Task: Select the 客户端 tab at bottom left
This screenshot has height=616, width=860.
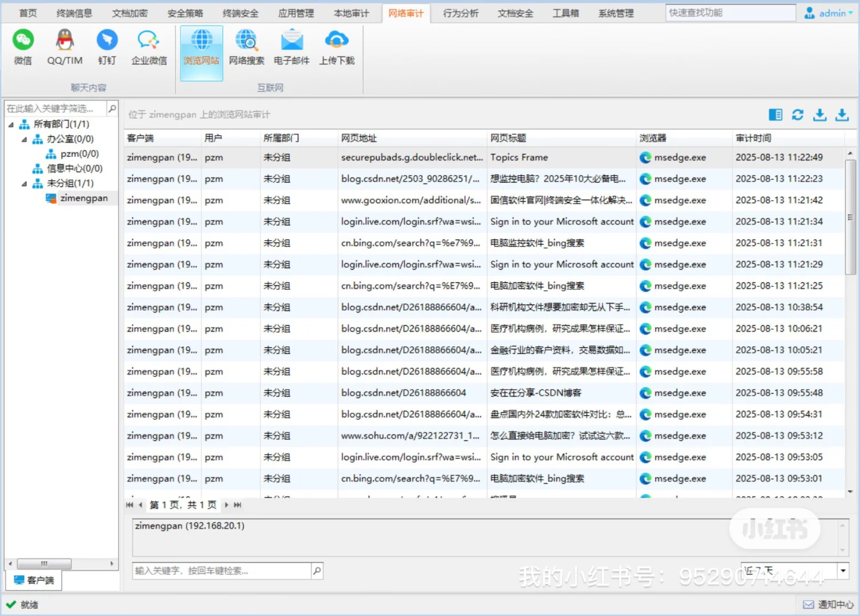Action: tap(34, 580)
